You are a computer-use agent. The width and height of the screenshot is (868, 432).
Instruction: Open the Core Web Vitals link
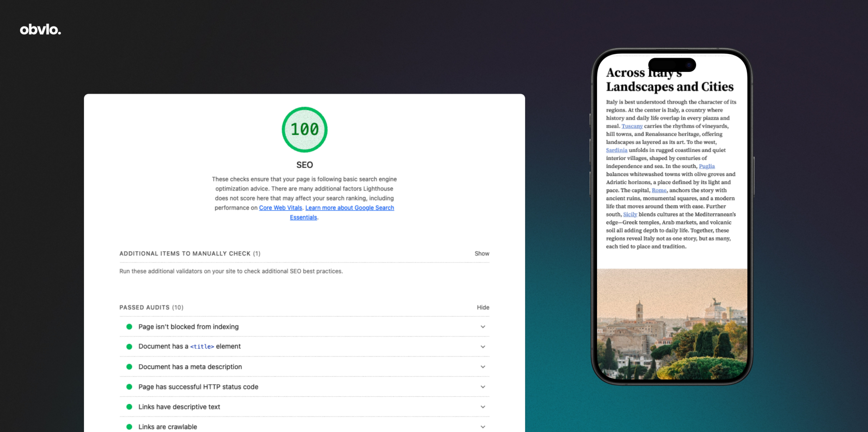pos(280,208)
